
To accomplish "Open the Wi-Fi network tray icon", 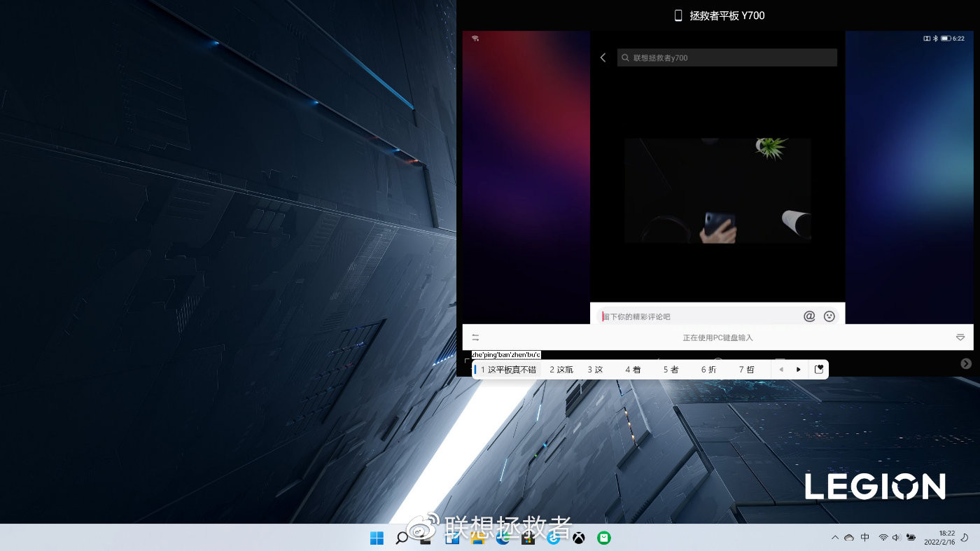I will click(x=883, y=538).
